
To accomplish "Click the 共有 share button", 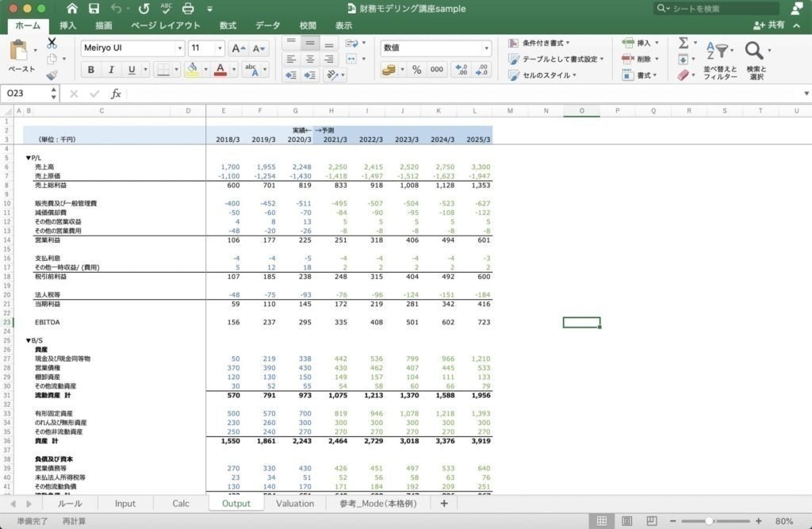I will coord(769,25).
